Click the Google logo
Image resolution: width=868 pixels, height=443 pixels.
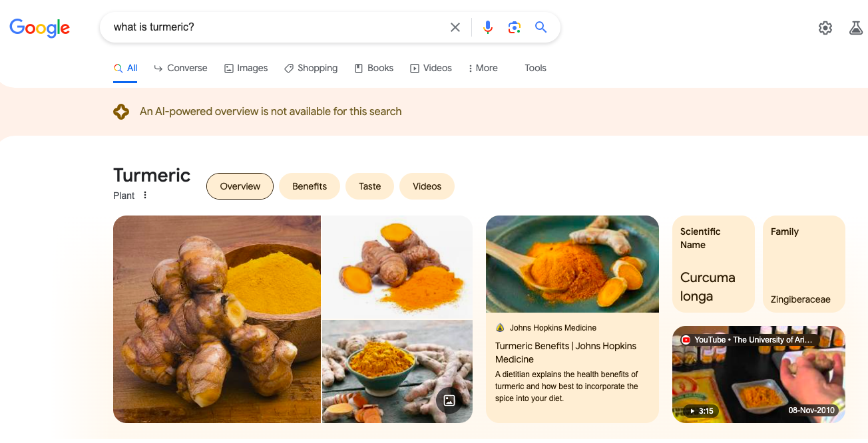[39, 28]
